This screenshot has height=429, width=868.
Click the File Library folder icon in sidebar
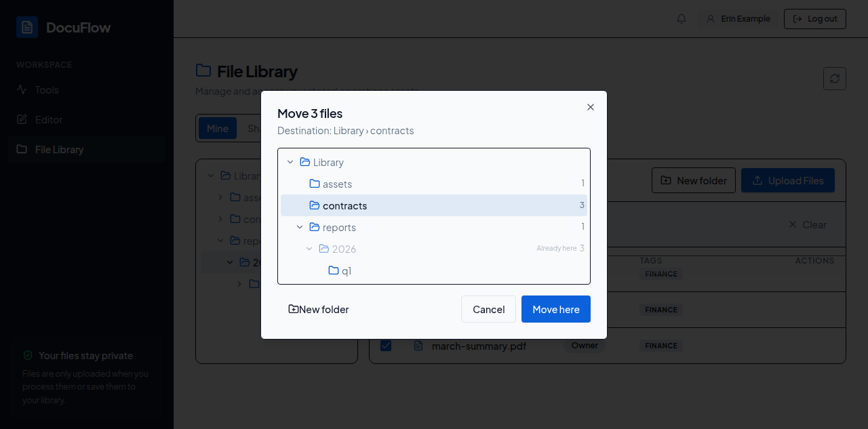[22, 149]
